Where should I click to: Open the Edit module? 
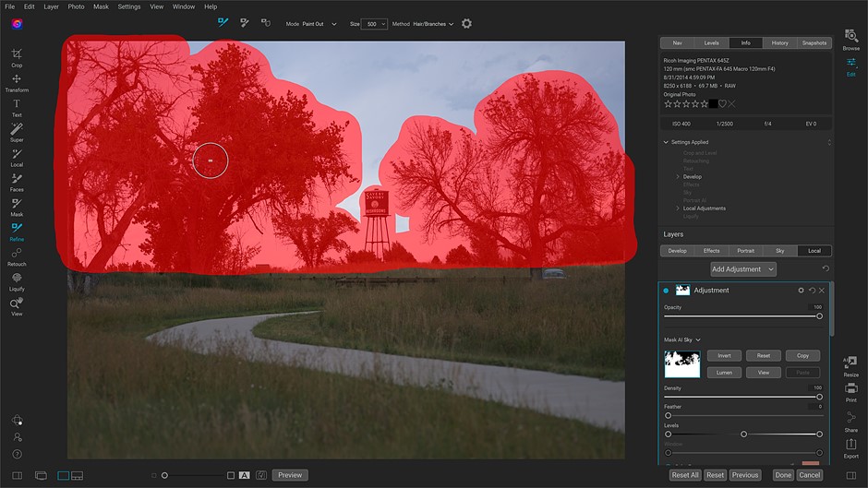(850, 66)
